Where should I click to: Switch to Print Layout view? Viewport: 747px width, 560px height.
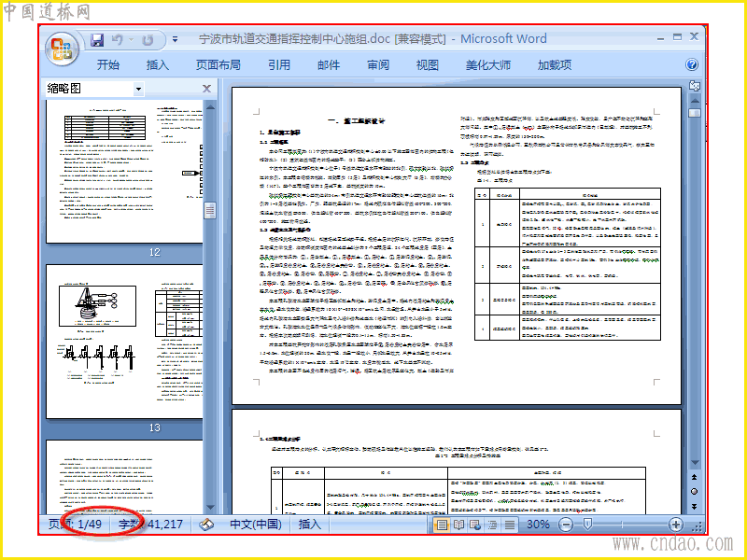(442, 525)
